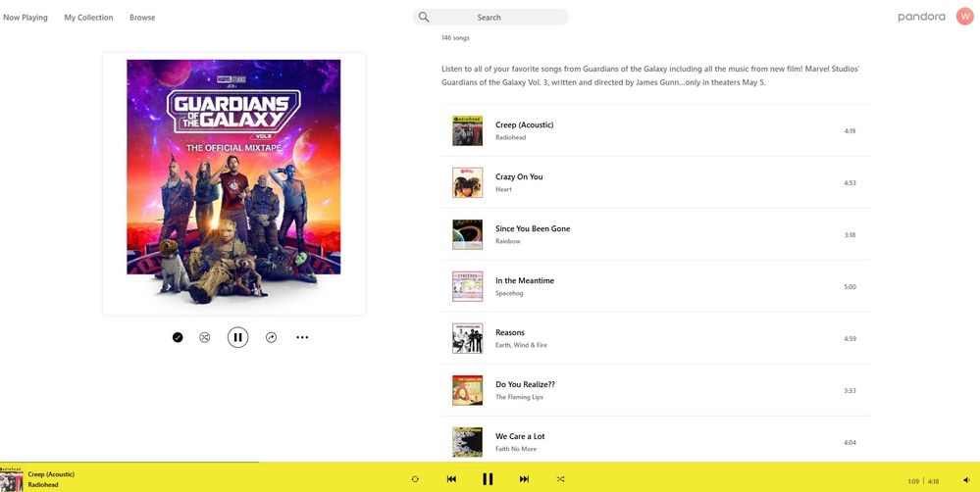Open the Spacehog artist link
Viewport: 980px width, 492px height.
pos(509,293)
